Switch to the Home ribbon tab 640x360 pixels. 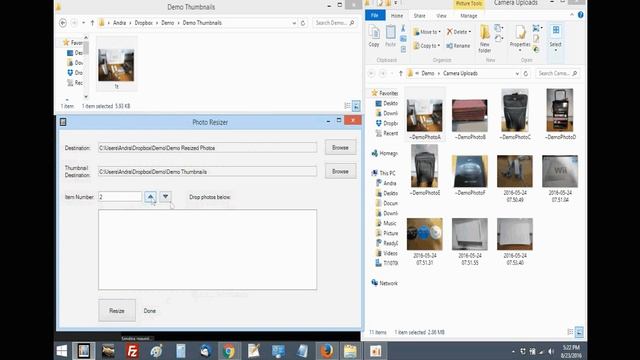397,16
